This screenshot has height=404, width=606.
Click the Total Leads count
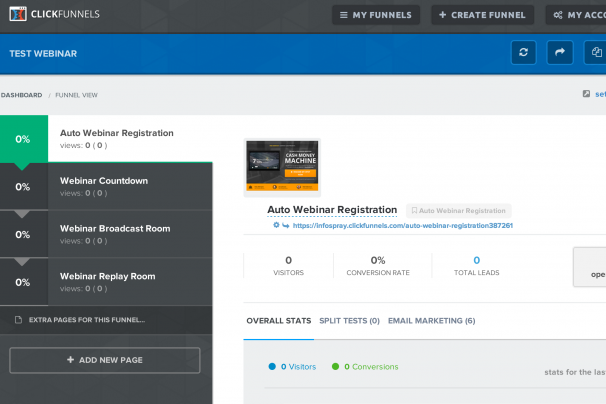477,260
